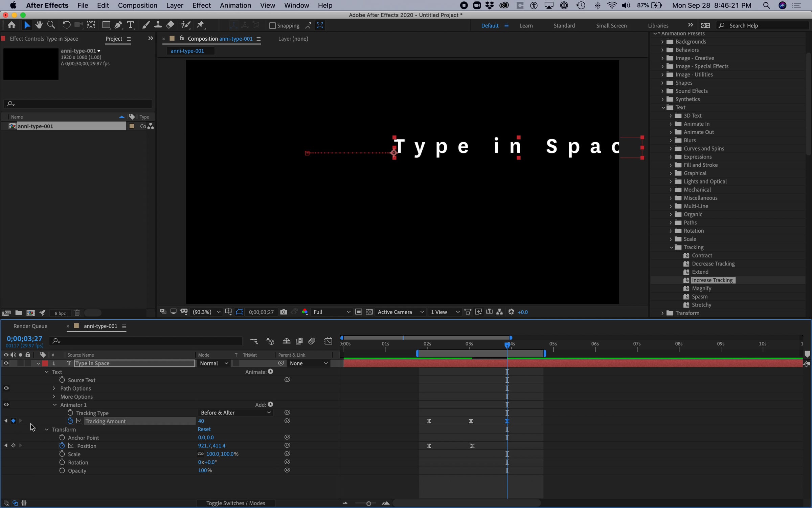
Task: Select the Zoom tool
Action: [x=51, y=25]
